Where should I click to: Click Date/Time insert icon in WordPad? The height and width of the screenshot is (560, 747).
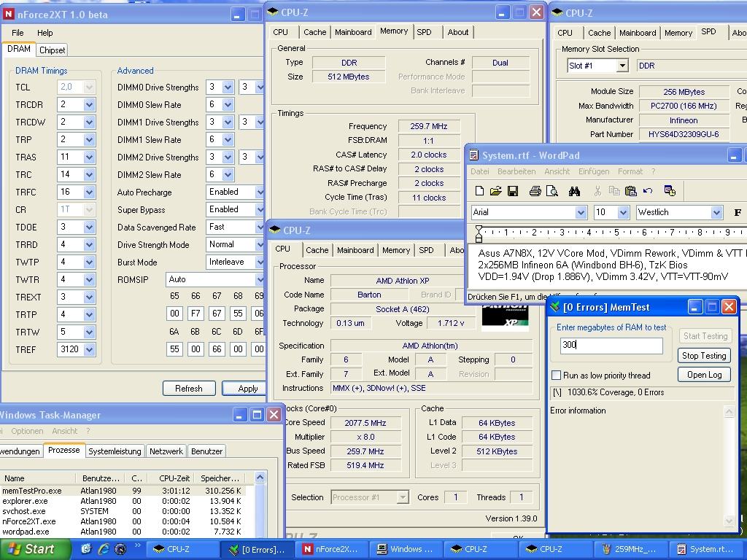click(670, 191)
